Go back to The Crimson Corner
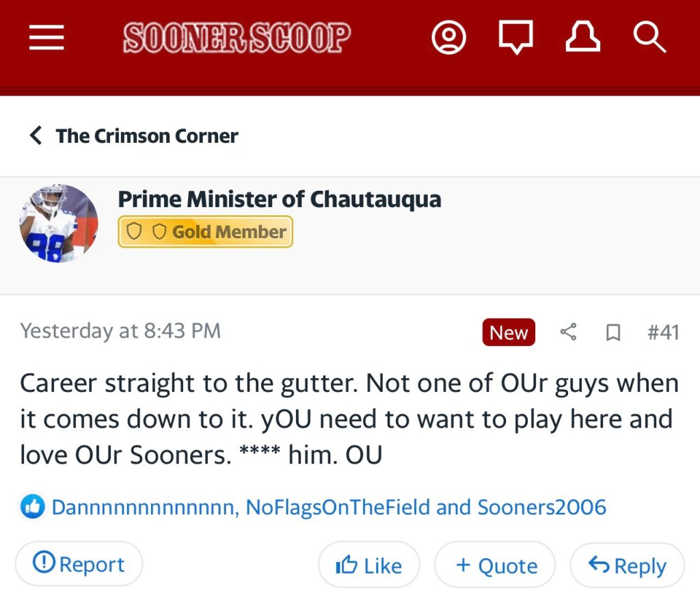Viewport: 700px width, 599px height. click(x=135, y=135)
